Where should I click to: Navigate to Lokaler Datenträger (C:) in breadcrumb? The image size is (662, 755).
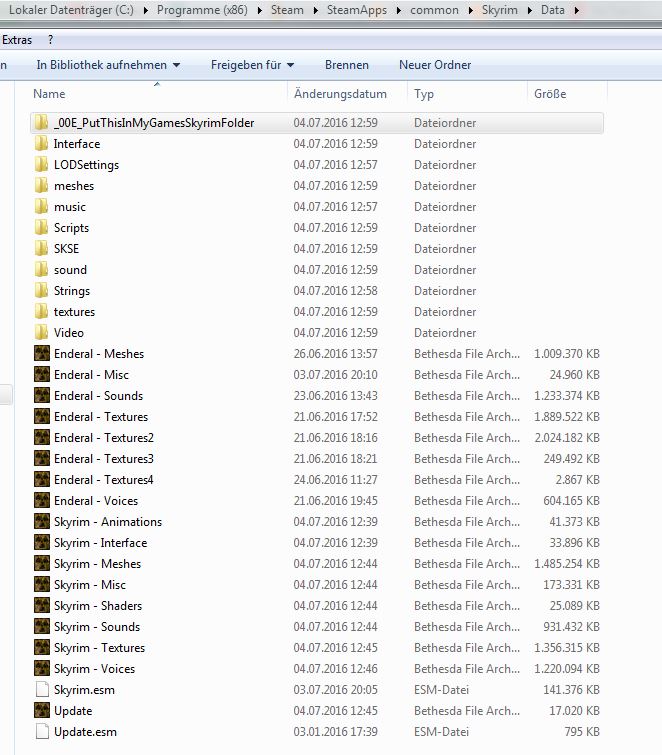[x=71, y=10]
